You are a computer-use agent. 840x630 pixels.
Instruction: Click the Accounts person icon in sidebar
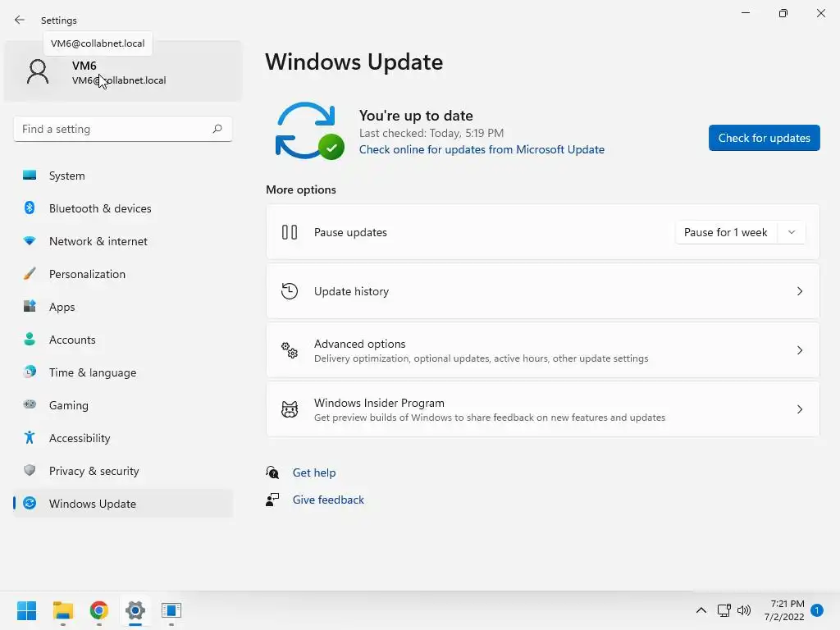30,339
